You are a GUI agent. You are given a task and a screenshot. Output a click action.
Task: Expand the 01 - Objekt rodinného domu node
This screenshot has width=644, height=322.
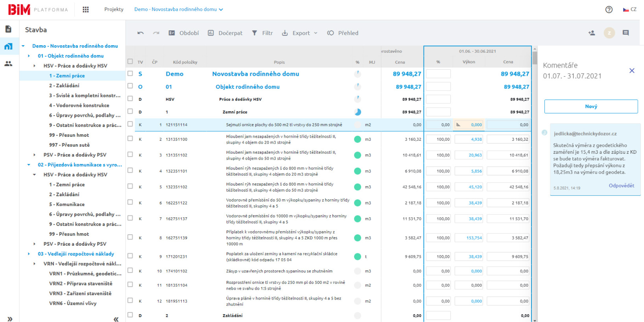click(29, 56)
